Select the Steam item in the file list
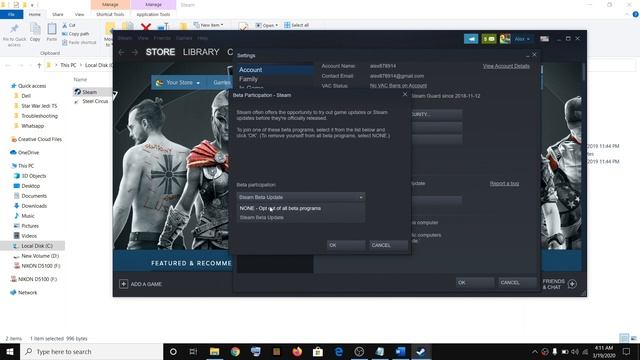The height and width of the screenshot is (360, 640). (x=89, y=92)
